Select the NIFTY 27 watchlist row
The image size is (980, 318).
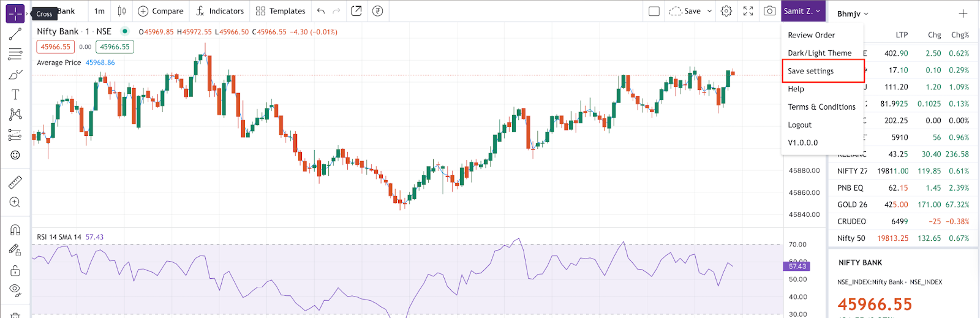coord(903,171)
